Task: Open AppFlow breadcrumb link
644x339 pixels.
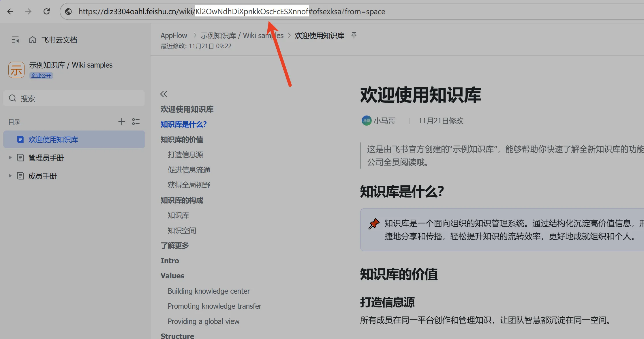Action: point(174,36)
